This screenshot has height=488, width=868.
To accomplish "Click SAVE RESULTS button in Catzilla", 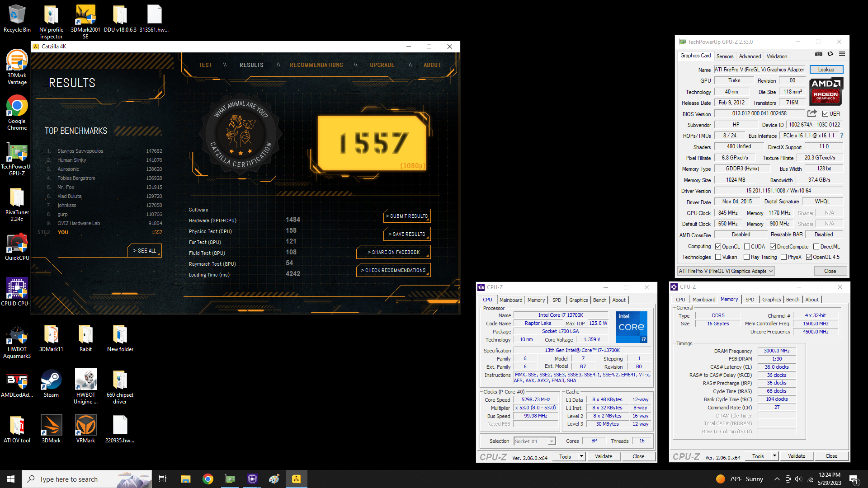I will pos(407,234).
